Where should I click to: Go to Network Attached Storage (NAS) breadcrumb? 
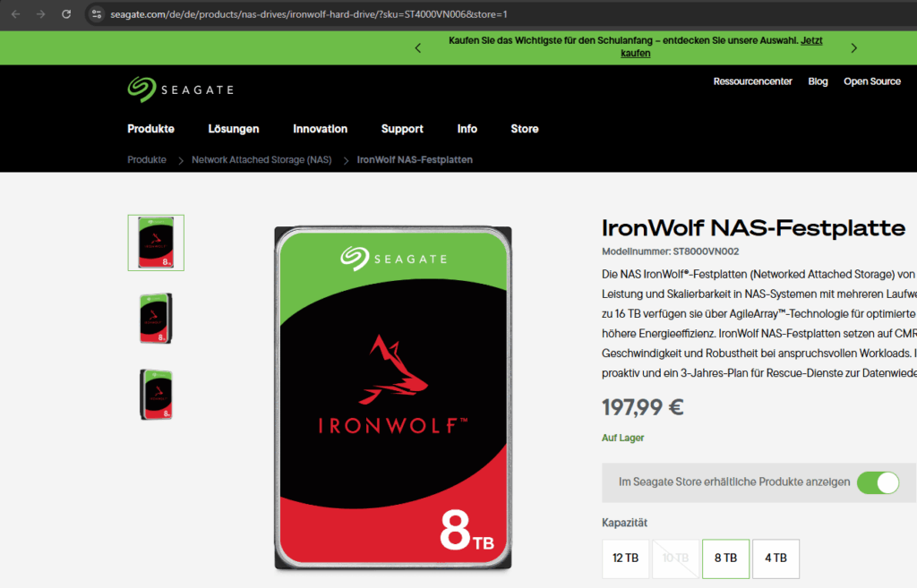(x=261, y=159)
